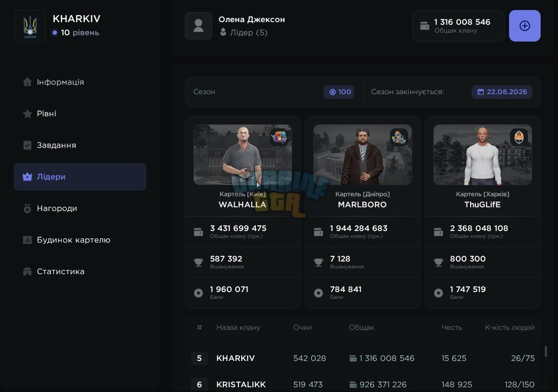
Task: Click the ThuGLifE clan name
Action: point(483,205)
